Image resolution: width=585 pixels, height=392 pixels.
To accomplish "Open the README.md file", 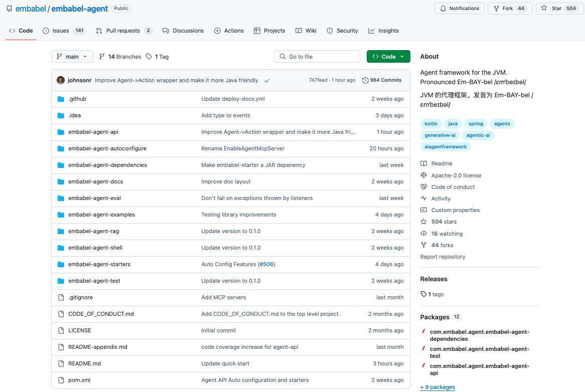I will tap(85, 364).
